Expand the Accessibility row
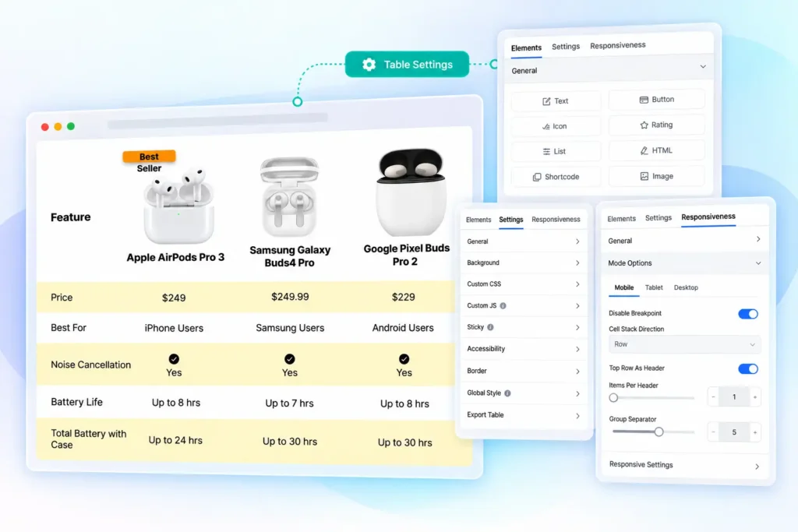 click(x=523, y=349)
